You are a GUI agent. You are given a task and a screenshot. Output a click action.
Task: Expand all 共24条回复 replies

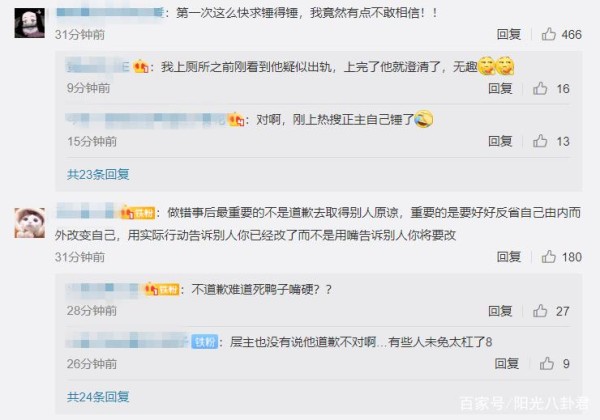tap(98, 397)
